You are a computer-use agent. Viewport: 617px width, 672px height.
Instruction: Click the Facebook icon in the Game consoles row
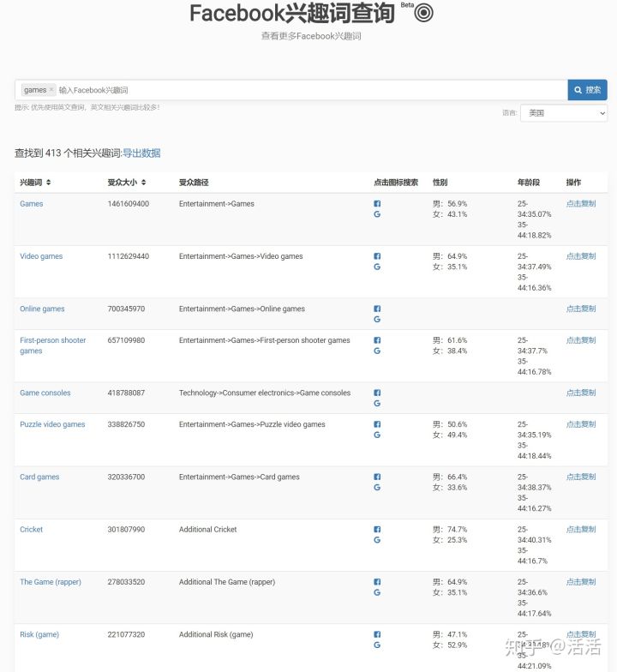click(377, 393)
